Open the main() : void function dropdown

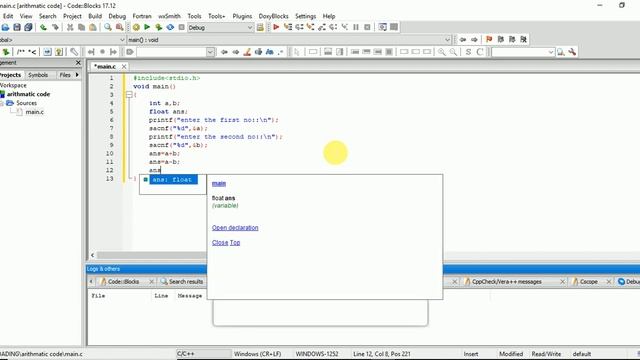pos(447,40)
